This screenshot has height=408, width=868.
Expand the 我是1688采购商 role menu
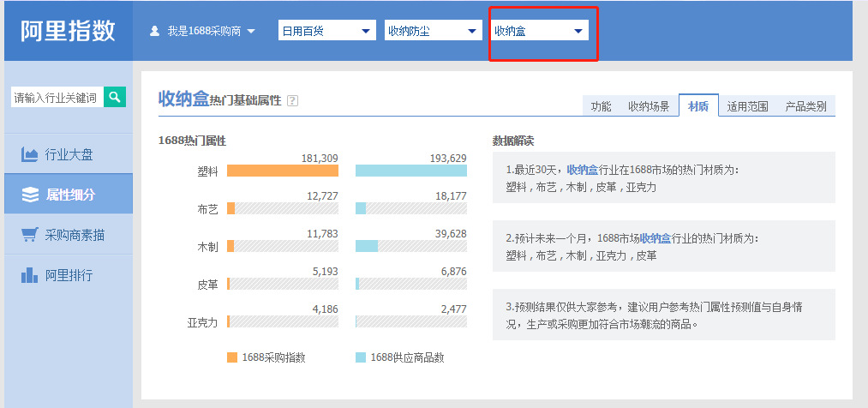(x=202, y=31)
